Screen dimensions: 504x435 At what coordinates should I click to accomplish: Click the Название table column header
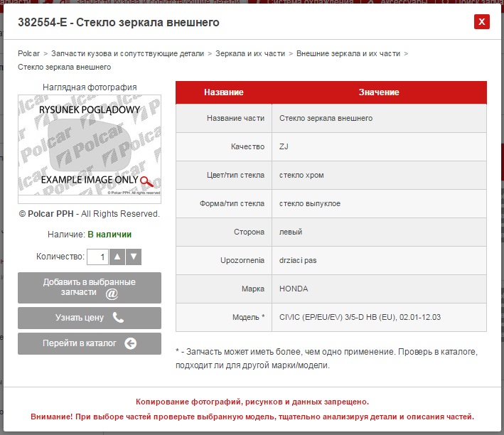(x=223, y=92)
